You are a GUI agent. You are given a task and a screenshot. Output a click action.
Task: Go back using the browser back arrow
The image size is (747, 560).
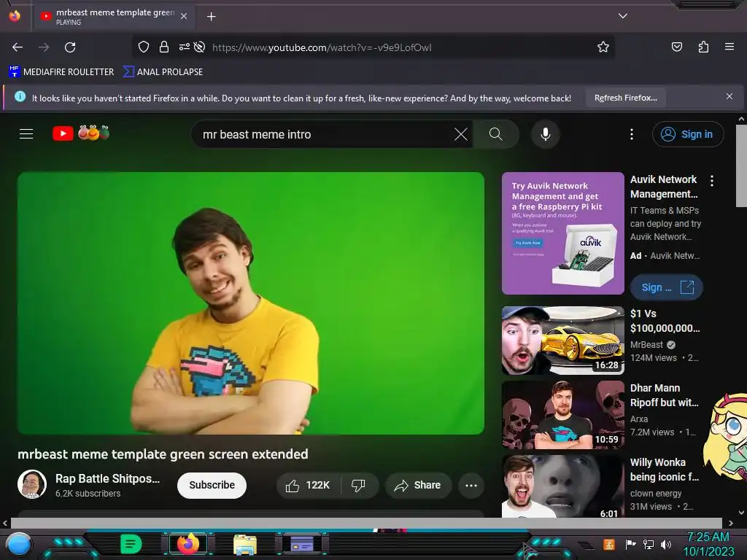pyautogui.click(x=18, y=47)
